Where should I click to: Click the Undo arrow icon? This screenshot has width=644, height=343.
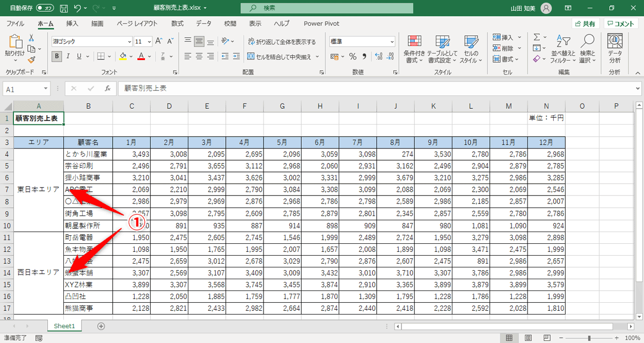78,9
